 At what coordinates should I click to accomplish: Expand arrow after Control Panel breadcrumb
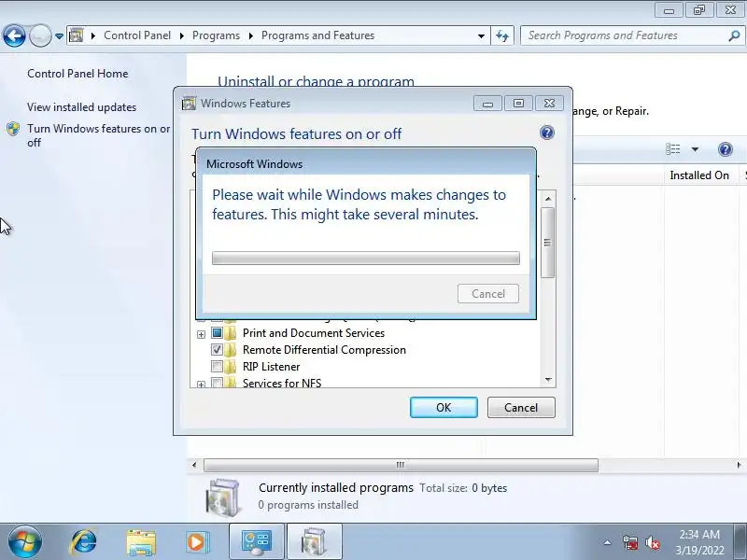tap(182, 35)
